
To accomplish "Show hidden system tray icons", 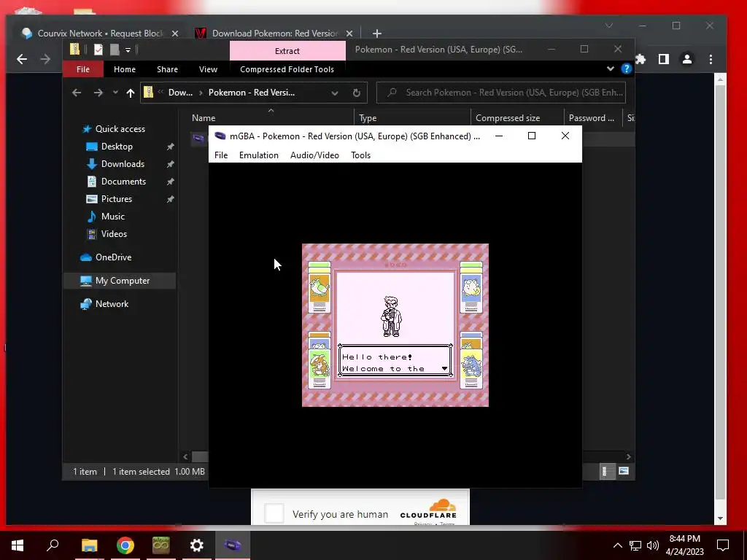I will pos(617,545).
